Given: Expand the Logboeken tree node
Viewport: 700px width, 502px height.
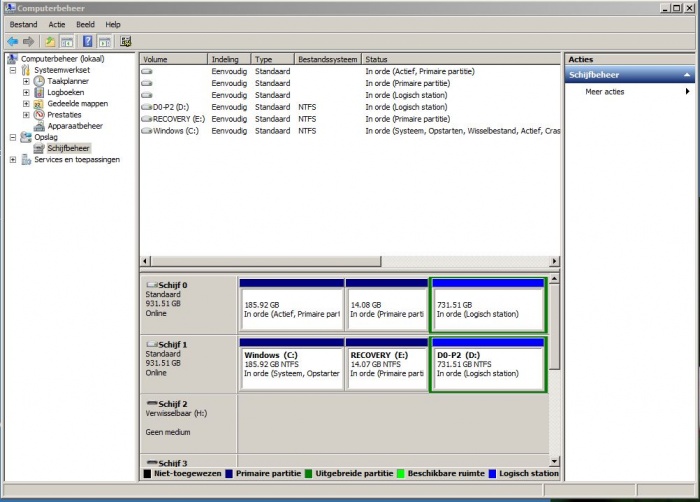Looking at the screenshot, I should [x=26, y=92].
